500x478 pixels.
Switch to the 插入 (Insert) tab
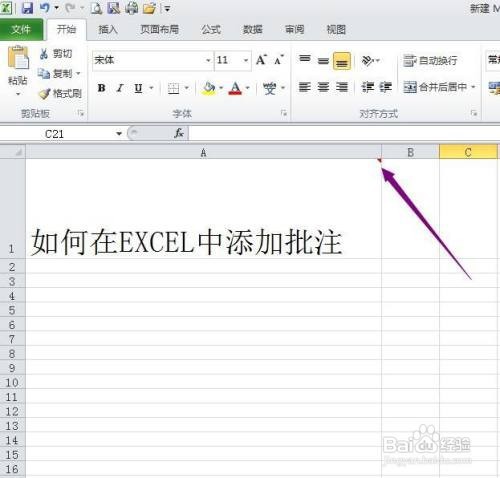click(108, 30)
